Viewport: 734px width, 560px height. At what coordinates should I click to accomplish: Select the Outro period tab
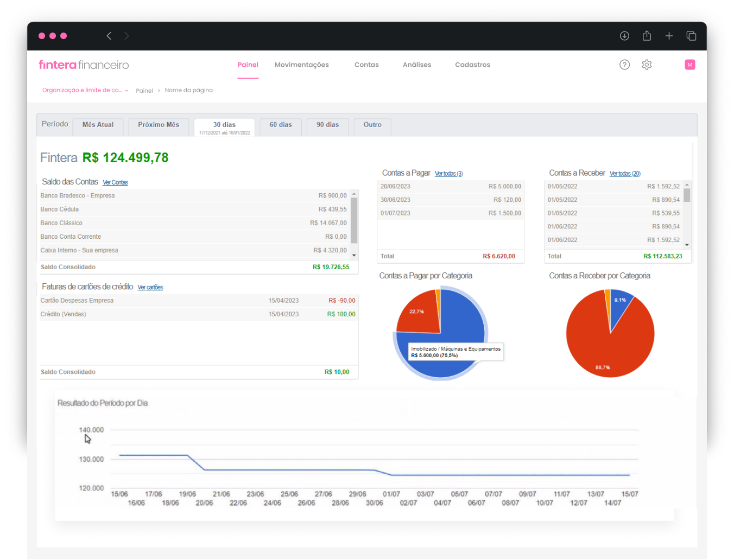372,126
